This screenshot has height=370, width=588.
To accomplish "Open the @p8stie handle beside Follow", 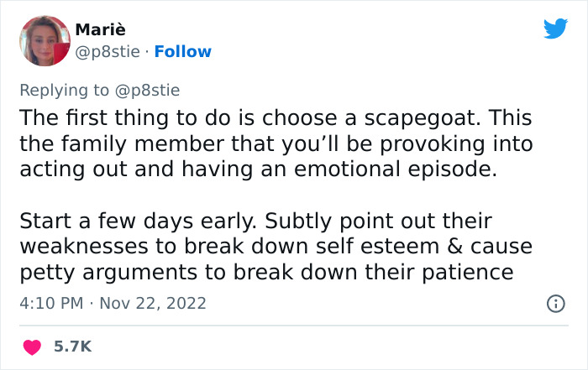I will (x=106, y=51).
